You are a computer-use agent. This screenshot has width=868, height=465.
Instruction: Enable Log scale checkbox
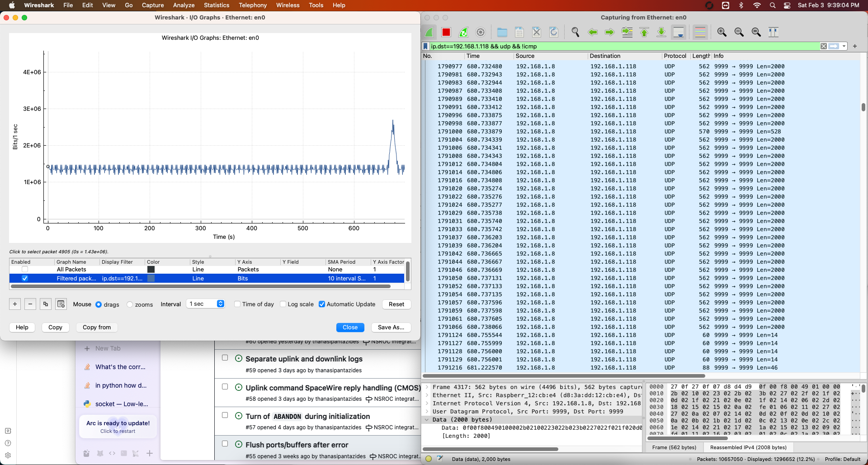click(x=283, y=304)
